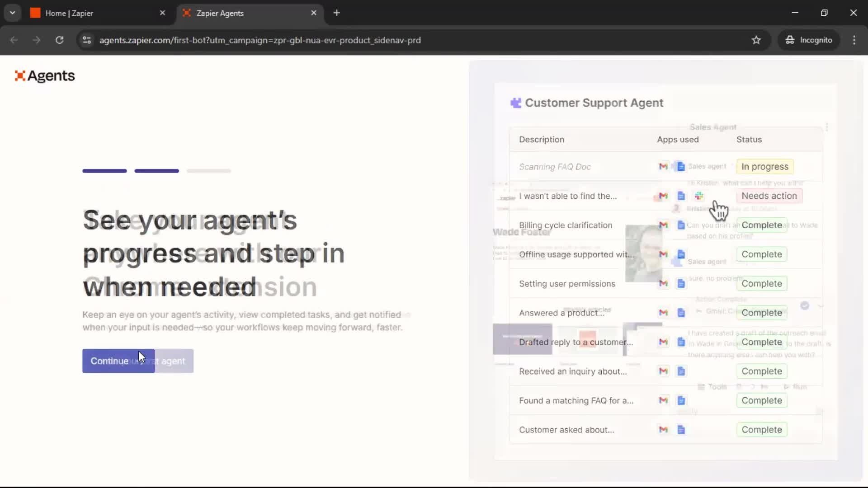The height and width of the screenshot is (488, 868).
Task: Minimize the browser window
Action: tap(795, 13)
